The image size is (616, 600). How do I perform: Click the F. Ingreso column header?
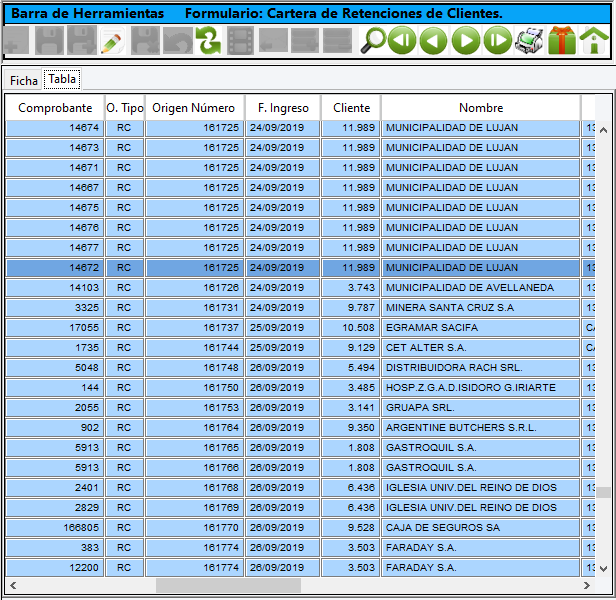283,108
